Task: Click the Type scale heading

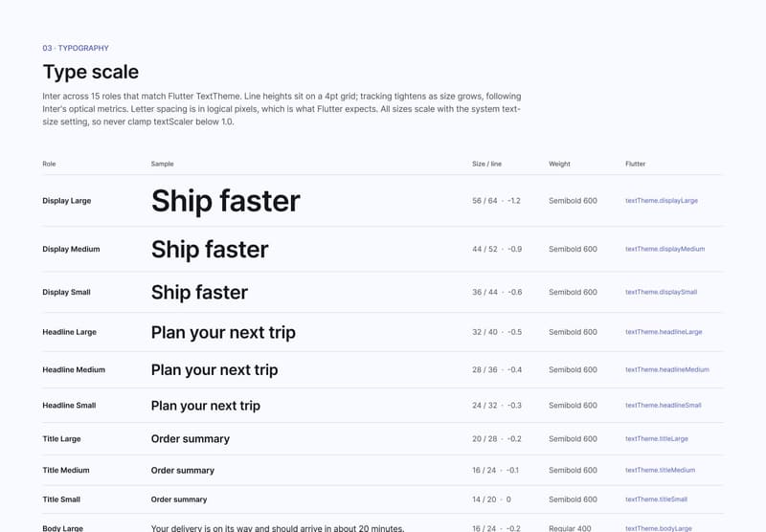Action: [91, 72]
